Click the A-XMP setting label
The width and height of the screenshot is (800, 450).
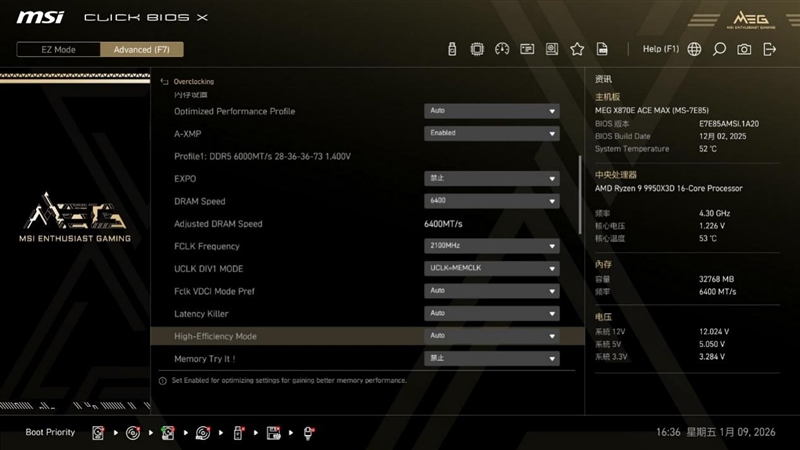pyautogui.click(x=188, y=134)
